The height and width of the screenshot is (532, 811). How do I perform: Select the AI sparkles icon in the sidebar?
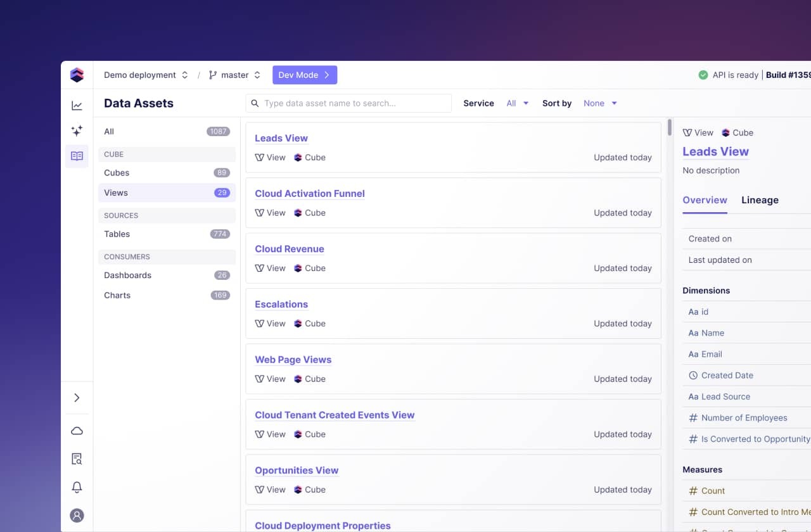point(77,130)
